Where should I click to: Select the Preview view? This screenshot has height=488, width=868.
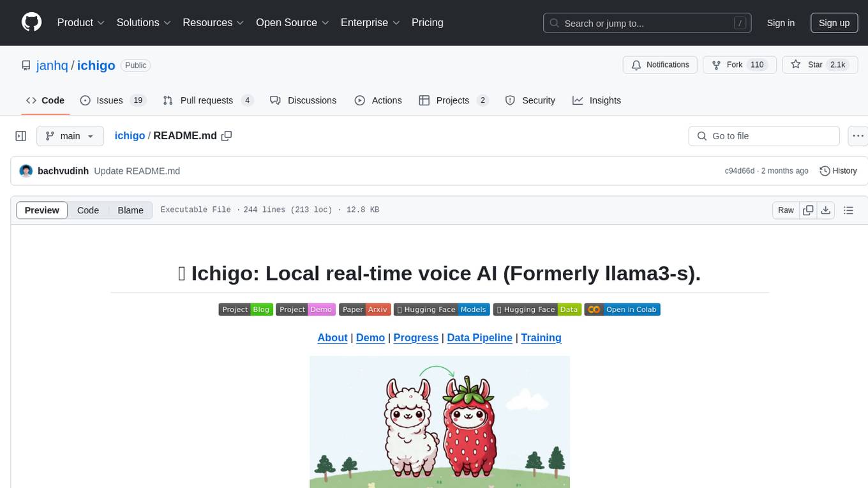tap(42, 210)
